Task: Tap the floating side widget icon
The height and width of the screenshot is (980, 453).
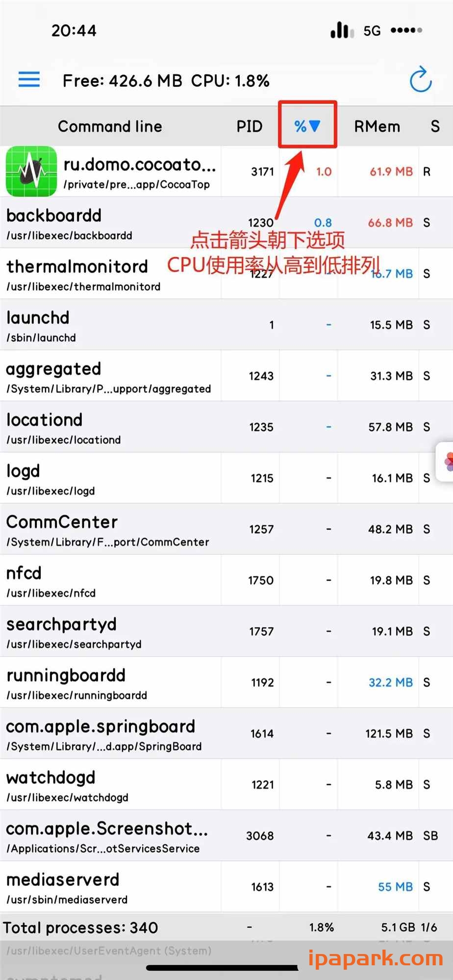Action: (x=447, y=462)
